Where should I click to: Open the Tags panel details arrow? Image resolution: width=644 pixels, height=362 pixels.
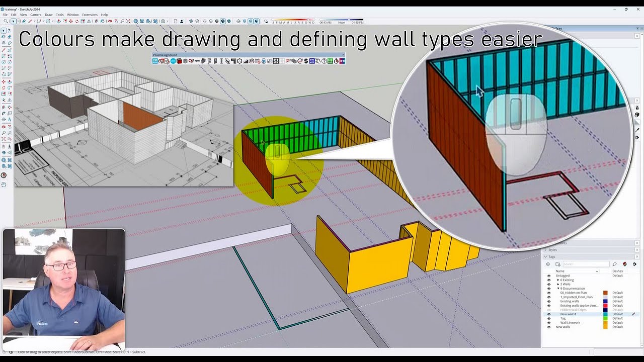pos(634,264)
